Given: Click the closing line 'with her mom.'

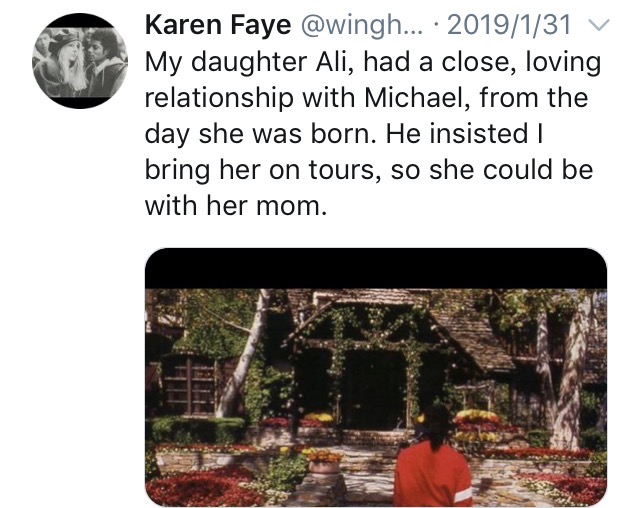Looking at the screenshot, I should click(236, 205).
